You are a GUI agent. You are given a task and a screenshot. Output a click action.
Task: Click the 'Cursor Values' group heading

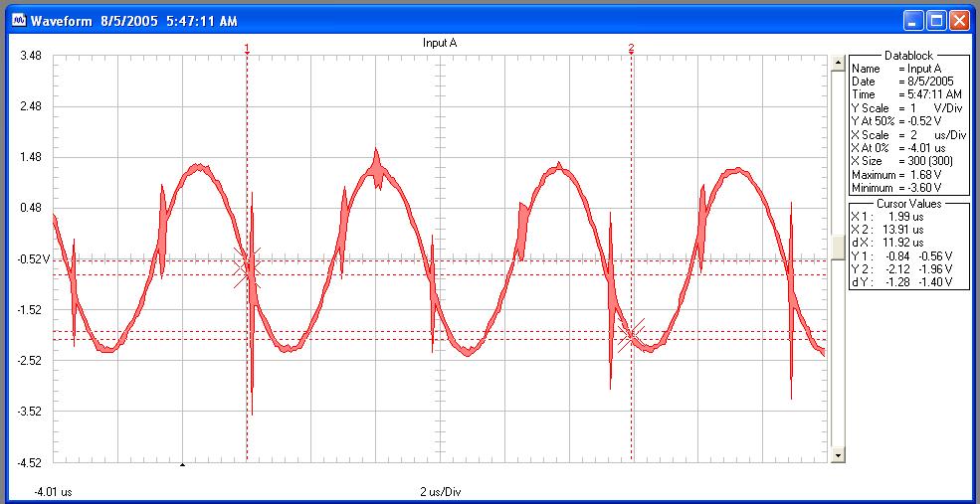click(909, 204)
